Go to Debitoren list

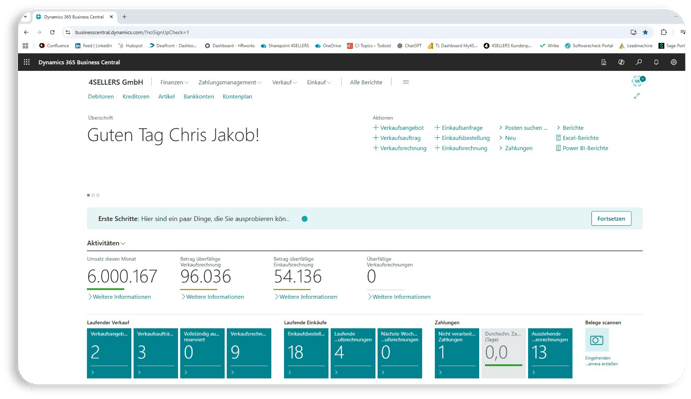click(x=101, y=97)
